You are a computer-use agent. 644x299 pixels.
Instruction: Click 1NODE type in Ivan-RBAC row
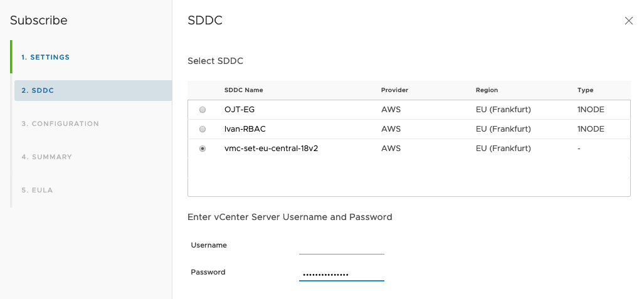(x=591, y=129)
